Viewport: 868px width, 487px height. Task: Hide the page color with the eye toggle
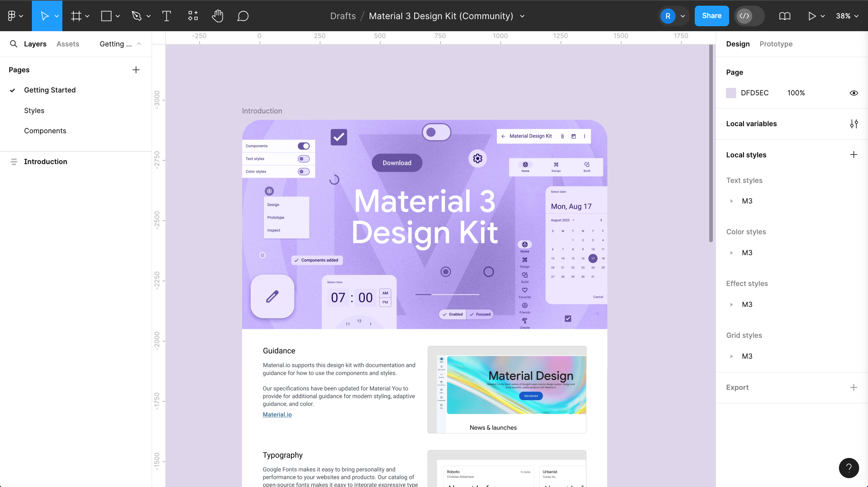pyautogui.click(x=854, y=93)
